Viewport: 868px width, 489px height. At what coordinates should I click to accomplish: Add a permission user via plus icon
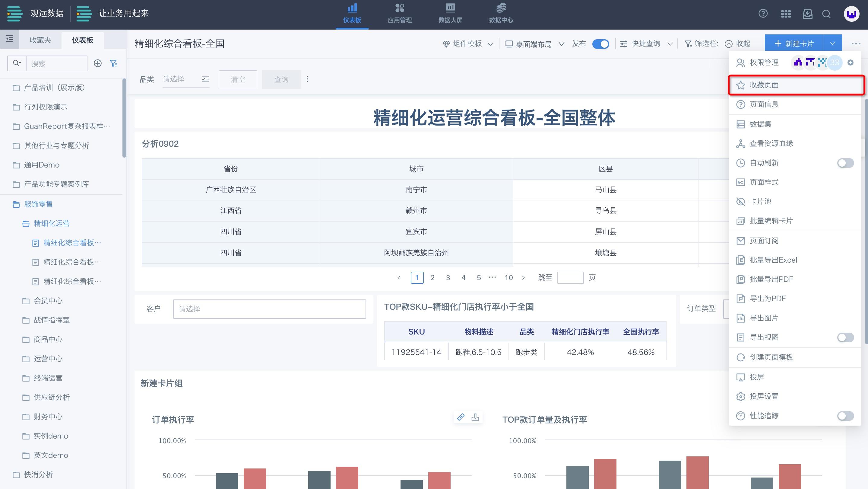click(x=850, y=62)
